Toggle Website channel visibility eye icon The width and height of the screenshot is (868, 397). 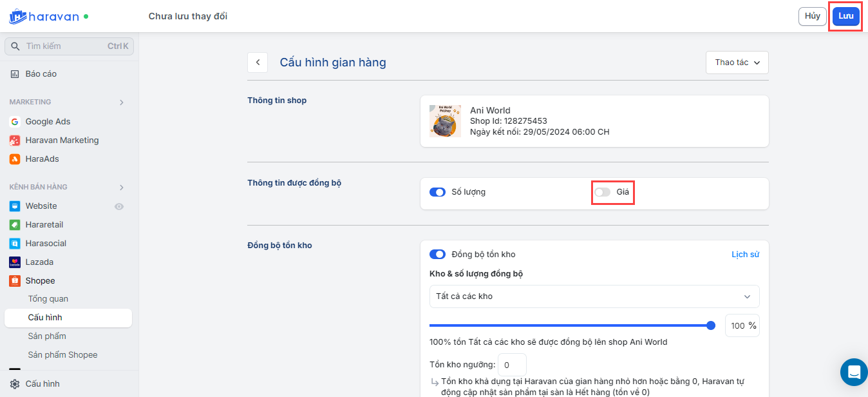click(118, 206)
